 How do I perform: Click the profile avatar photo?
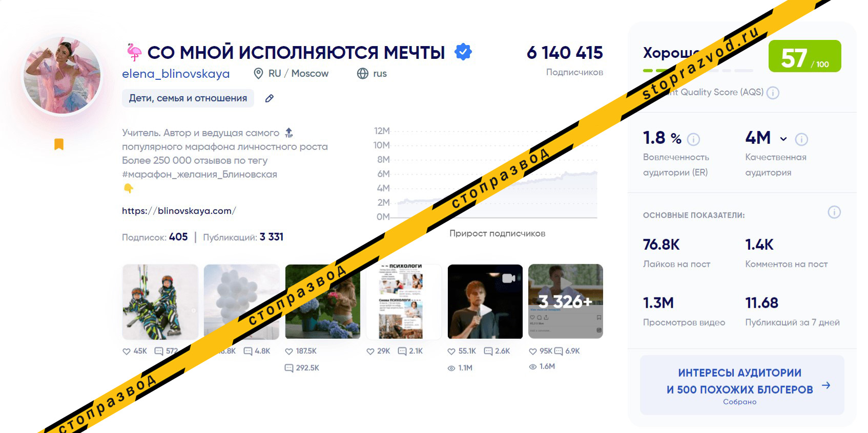[63, 75]
